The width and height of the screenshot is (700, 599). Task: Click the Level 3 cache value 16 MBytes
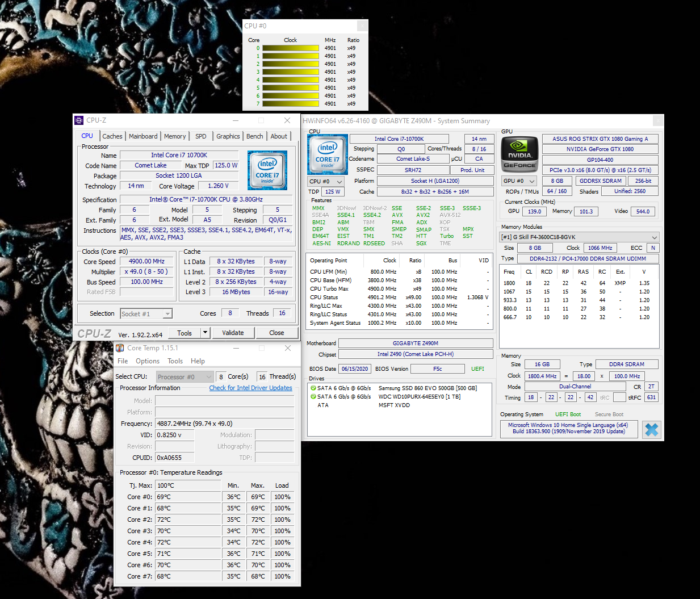pos(236,292)
